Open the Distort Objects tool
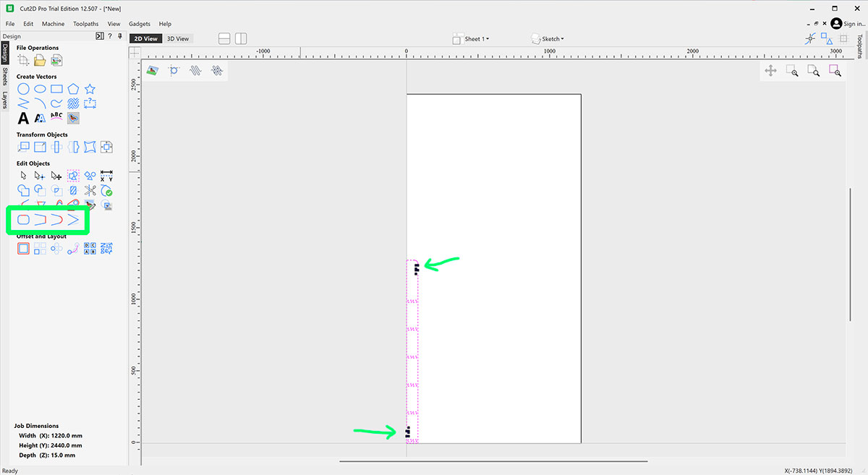 pos(90,147)
